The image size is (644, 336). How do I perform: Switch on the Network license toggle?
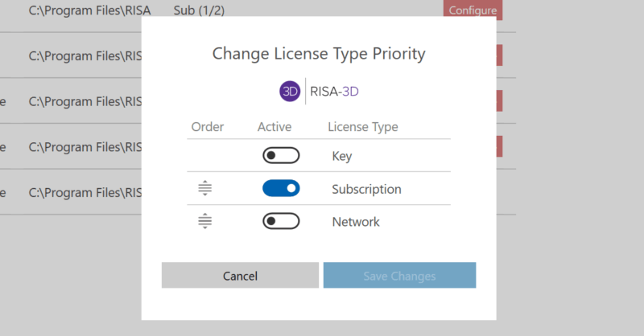pyautogui.click(x=281, y=221)
